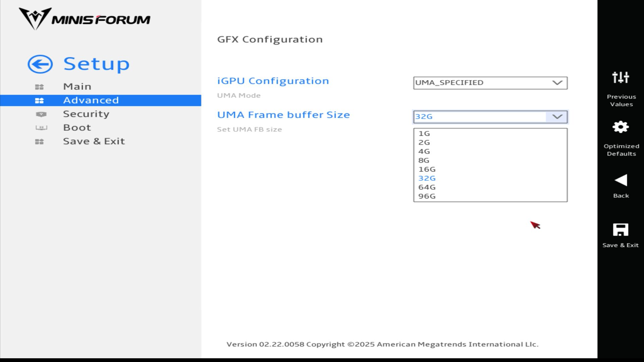This screenshot has width=644, height=362.
Task: Click the Minisforum logo
Action: pyautogui.click(x=85, y=19)
